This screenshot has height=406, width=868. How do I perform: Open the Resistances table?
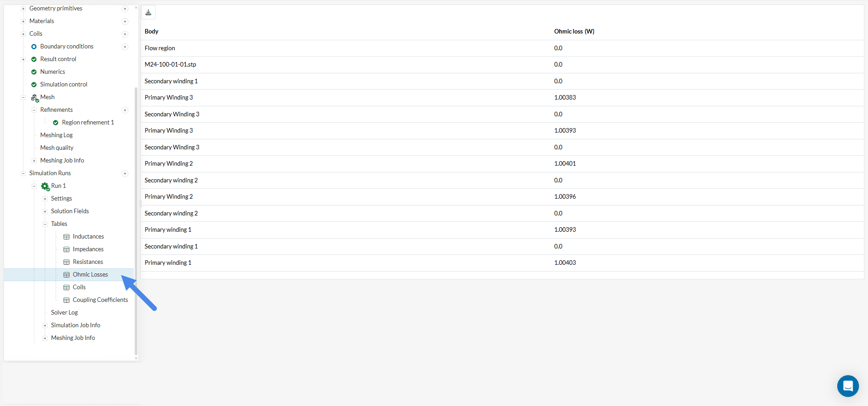click(88, 262)
